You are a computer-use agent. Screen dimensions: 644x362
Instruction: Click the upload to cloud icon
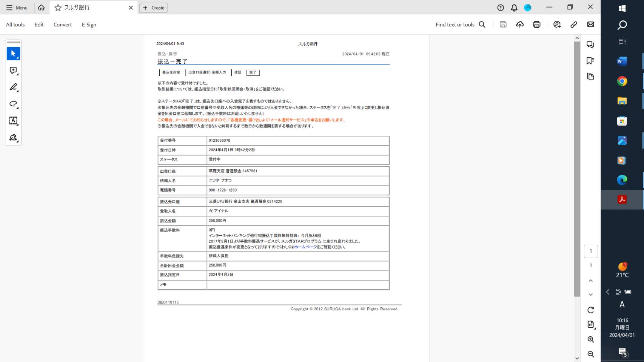tap(520, 25)
